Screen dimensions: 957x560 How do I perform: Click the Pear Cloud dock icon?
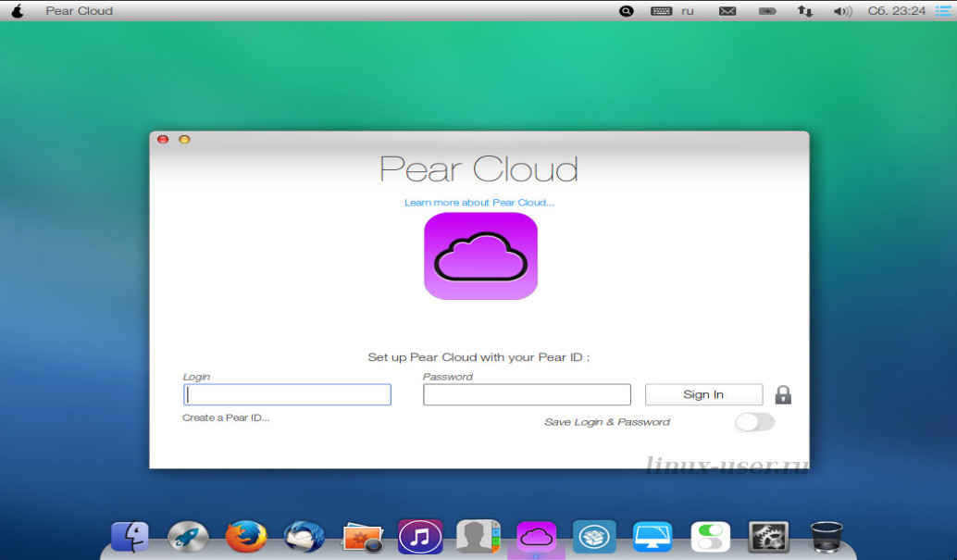point(536,537)
